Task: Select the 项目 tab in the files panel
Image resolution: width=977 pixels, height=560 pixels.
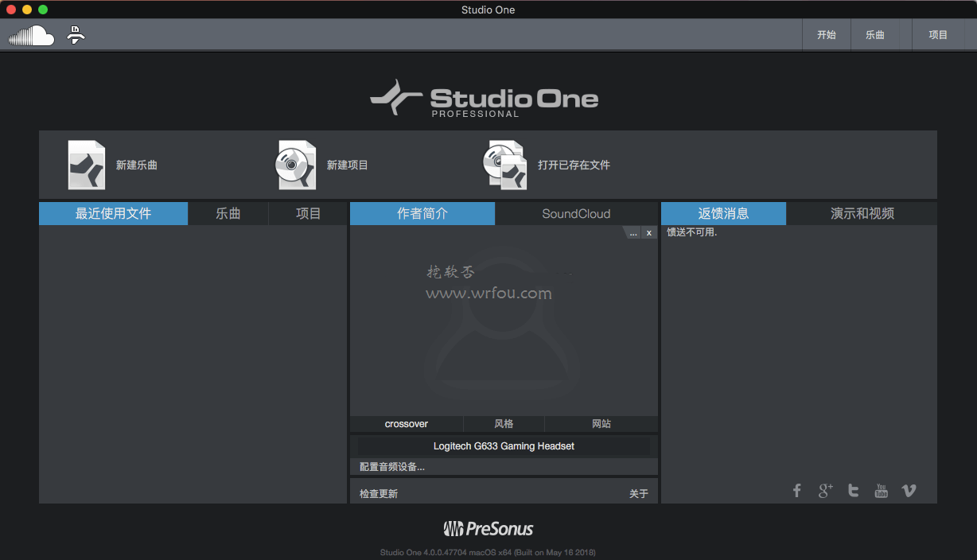Action: (308, 213)
